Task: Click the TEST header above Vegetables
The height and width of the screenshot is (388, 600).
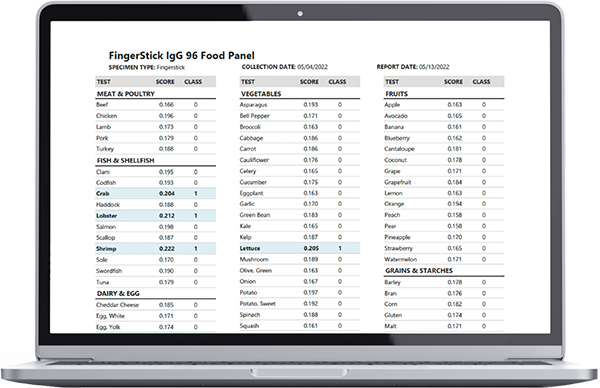Action: click(248, 82)
